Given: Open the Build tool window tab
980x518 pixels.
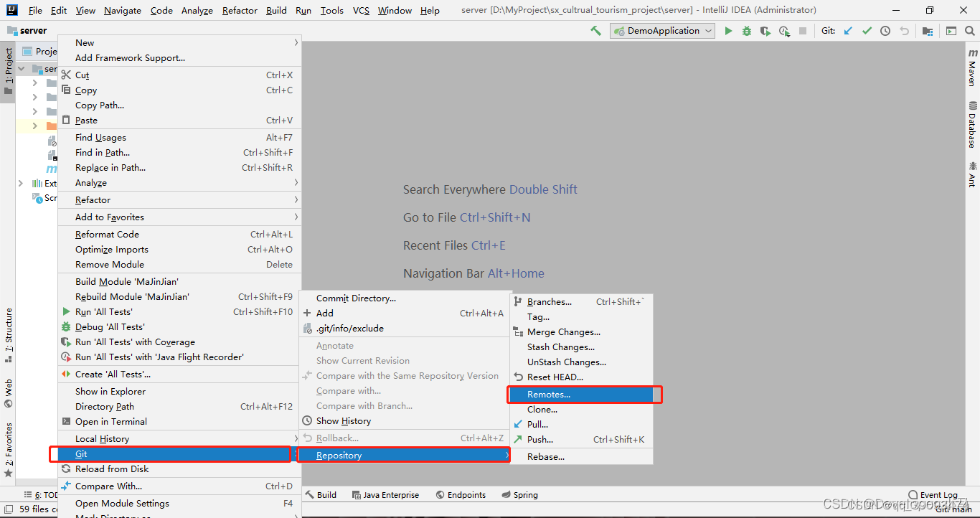Looking at the screenshot, I should [321, 495].
